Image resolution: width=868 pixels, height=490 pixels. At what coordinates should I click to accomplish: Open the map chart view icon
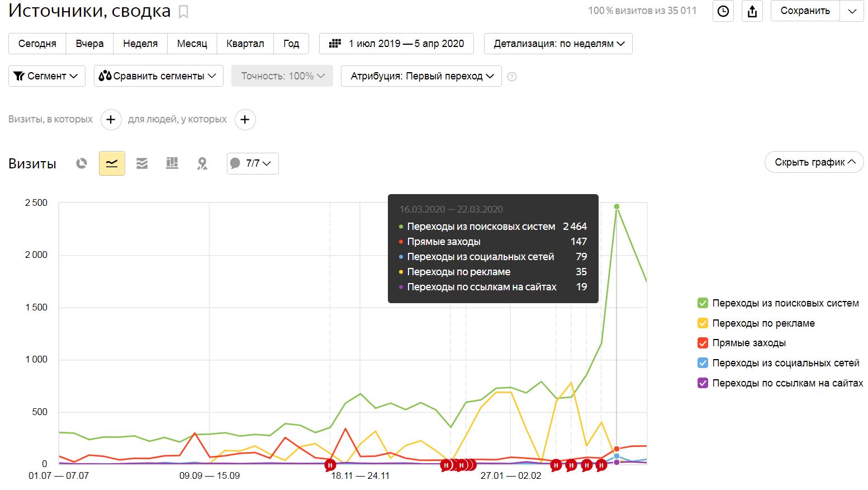202,163
